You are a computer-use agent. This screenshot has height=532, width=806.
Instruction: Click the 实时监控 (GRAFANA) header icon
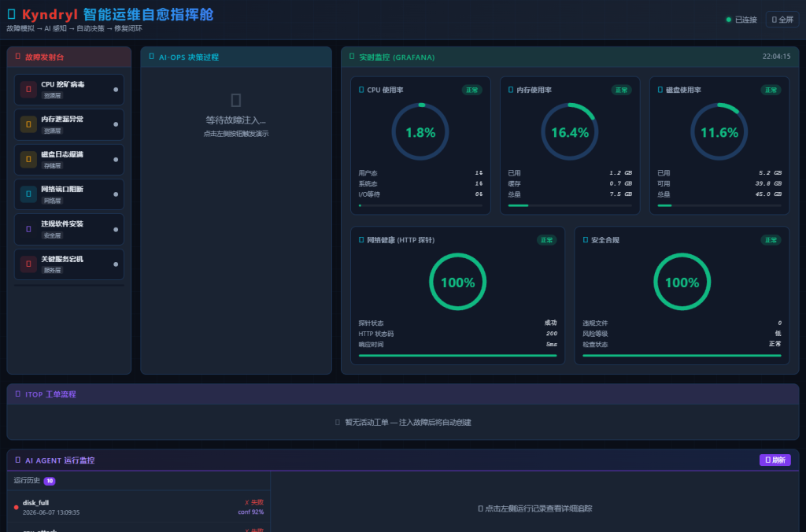point(352,57)
